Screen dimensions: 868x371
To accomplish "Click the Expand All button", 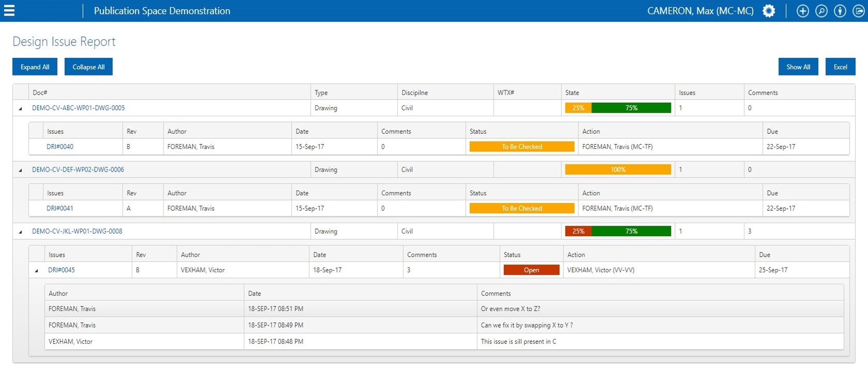I will point(35,67).
